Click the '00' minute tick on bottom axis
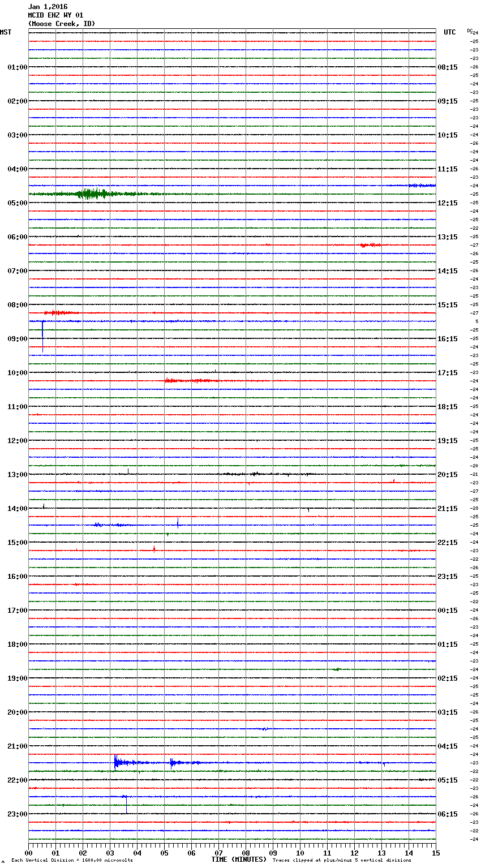481x868 pixels. (x=28, y=853)
